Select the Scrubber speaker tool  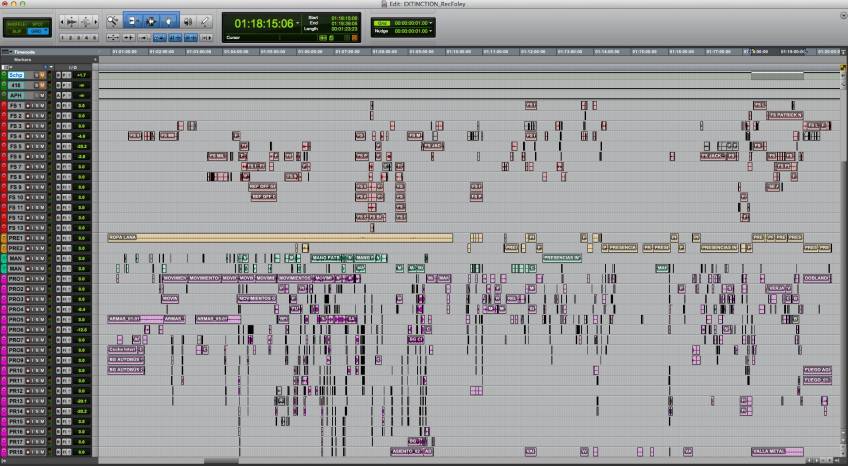187,20
